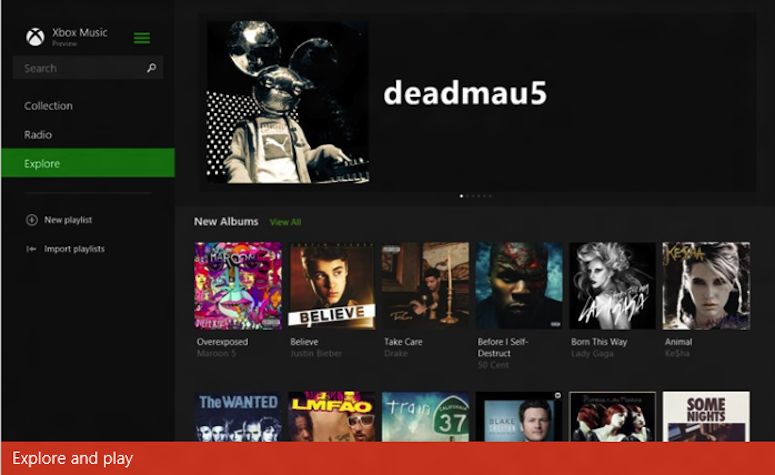The width and height of the screenshot is (775, 475).
Task: Open the deadmau5 featured artist image
Action: click(x=288, y=102)
